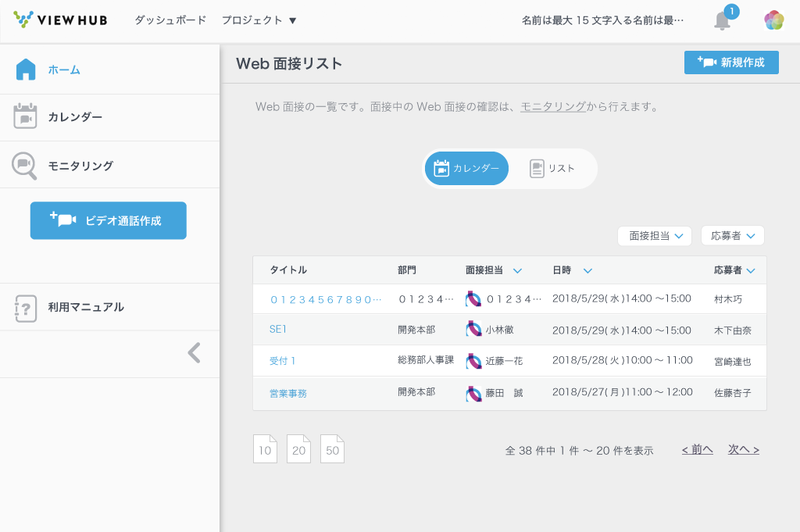
Task: Click the 新規作成 button
Action: tap(731, 62)
